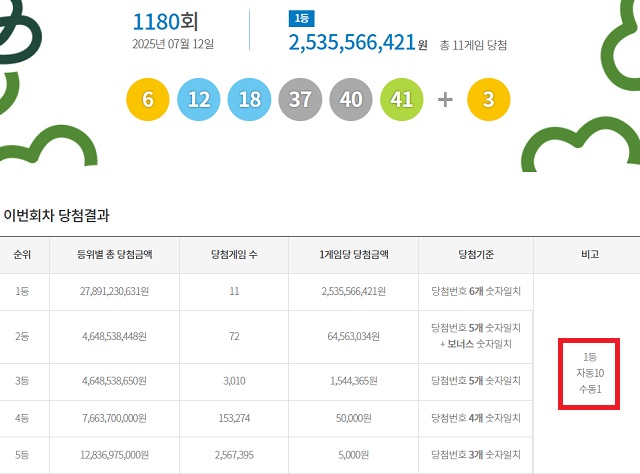The height and width of the screenshot is (474, 640).
Task: Select the blue ball number 12
Action: point(198,100)
